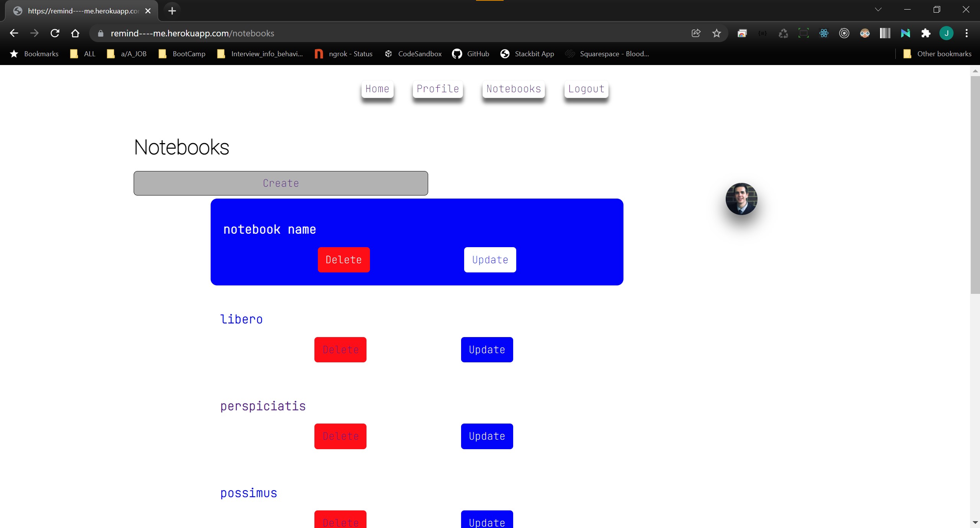This screenshot has width=980, height=528.
Task: Open the React Developer Tools extension
Action: click(x=824, y=33)
